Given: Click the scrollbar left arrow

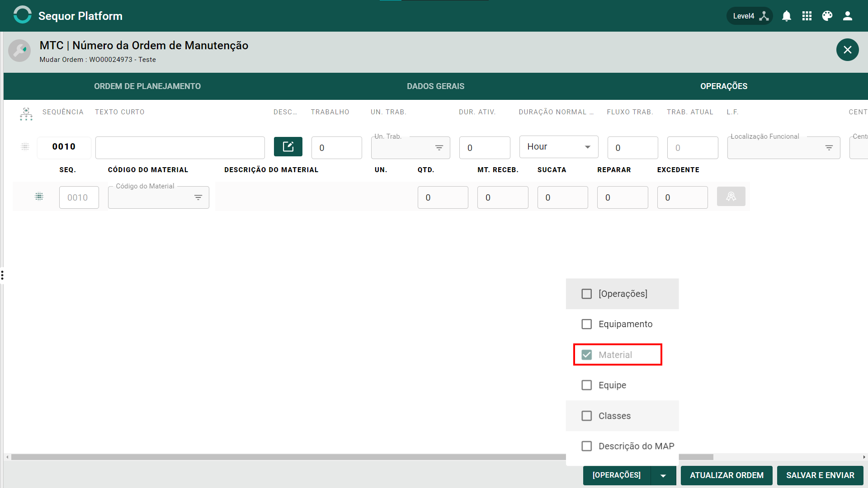Looking at the screenshot, I should pos(7,457).
